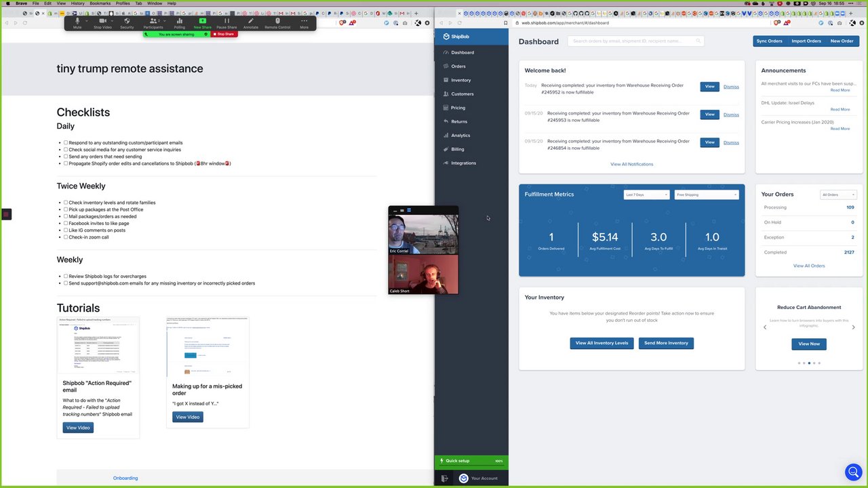Screen dimensions: 868x488
Task: Click the third carousel pagination dot
Action: [809, 363]
